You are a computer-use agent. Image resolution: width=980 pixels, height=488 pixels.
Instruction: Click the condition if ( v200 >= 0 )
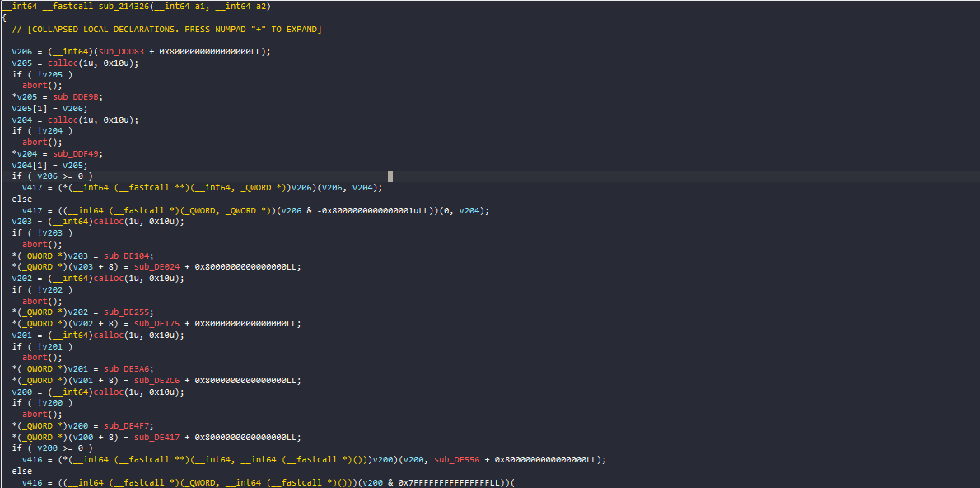pyautogui.click(x=53, y=448)
